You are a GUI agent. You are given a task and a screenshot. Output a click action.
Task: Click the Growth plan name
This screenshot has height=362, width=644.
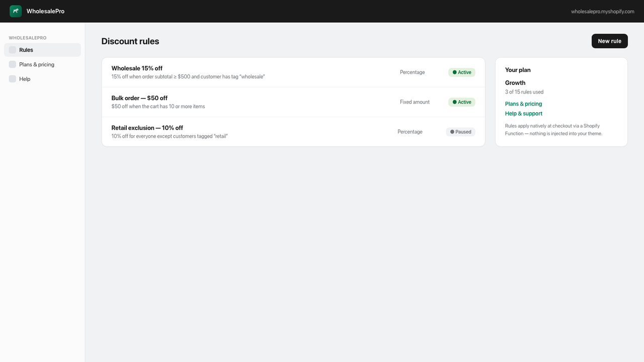tap(515, 83)
